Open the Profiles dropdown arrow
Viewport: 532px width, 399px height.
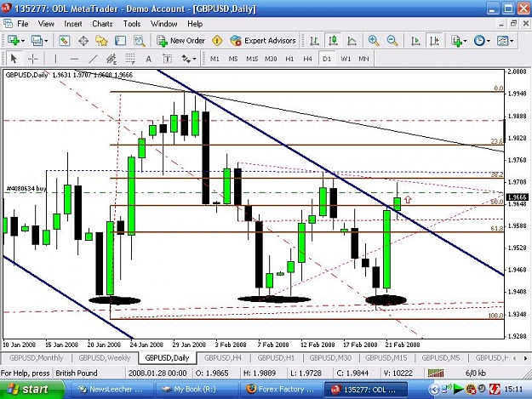point(46,41)
